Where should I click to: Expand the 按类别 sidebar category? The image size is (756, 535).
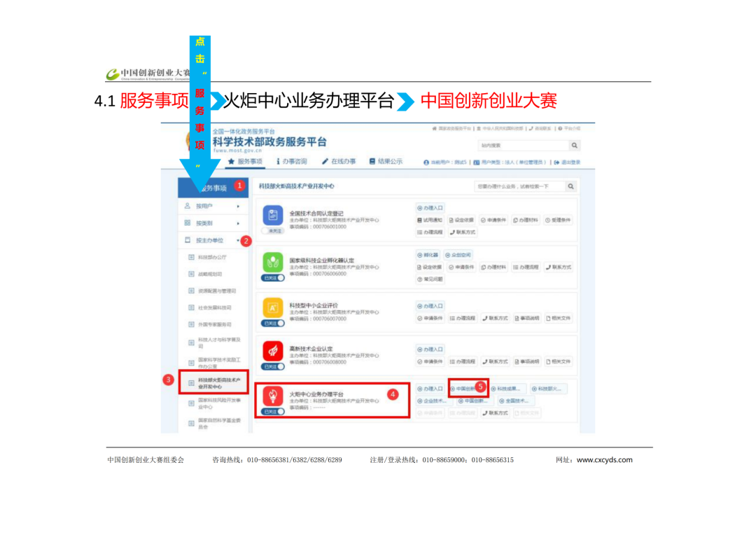[x=213, y=223]
